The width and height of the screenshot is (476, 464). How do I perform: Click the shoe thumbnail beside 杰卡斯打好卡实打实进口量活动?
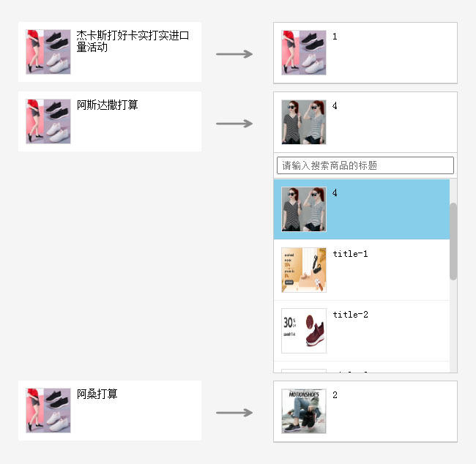tap(48, 52)
